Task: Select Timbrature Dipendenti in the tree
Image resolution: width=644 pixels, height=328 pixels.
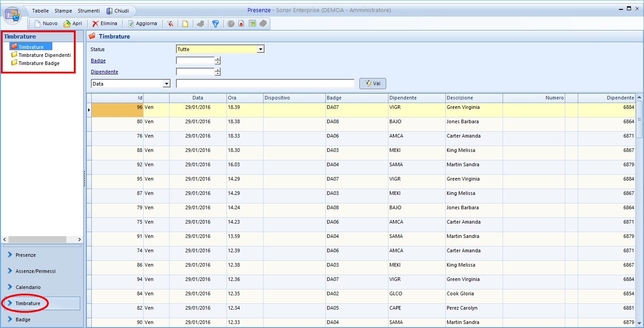Action: click(x=44, y=55)
